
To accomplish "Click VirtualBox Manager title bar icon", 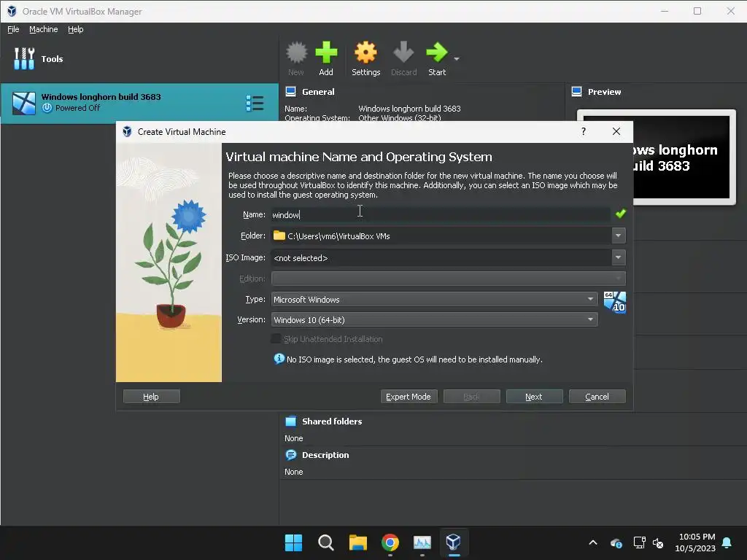I will (x=12, y=11).
